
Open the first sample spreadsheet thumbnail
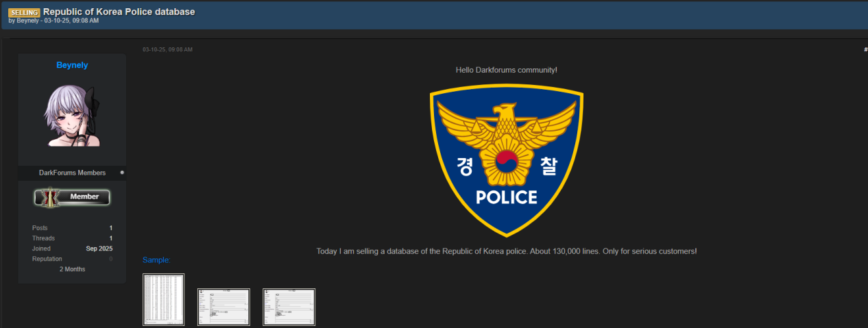[x=164, y=299]
